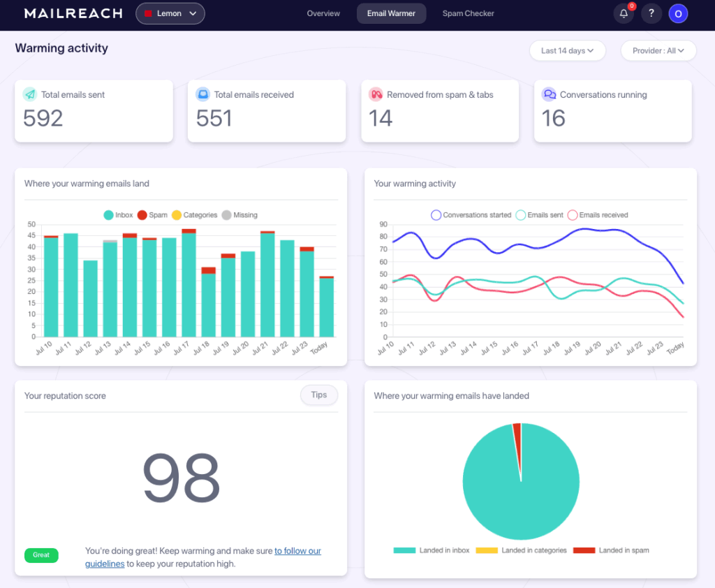The width and height of the screenshot is (715, 588).
Task: Switch to the Overview tab
Action: tap(323, 13)
